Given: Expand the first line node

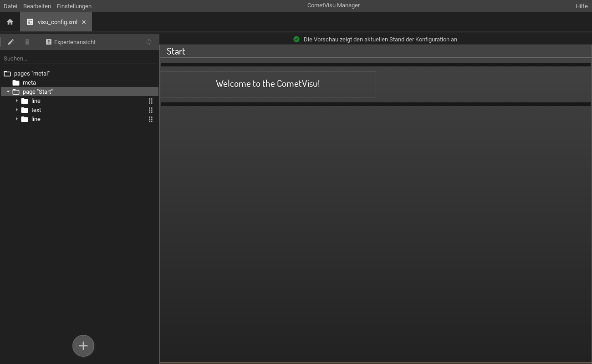Looking at the screenshot, I should pos(17,101).
